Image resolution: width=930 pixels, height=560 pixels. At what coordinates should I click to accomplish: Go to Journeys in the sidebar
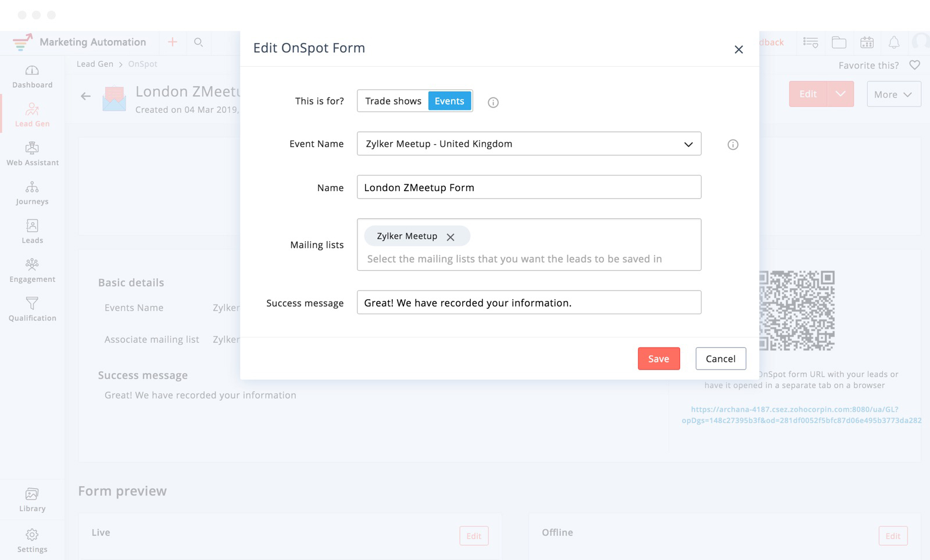(x=32, y=187)
